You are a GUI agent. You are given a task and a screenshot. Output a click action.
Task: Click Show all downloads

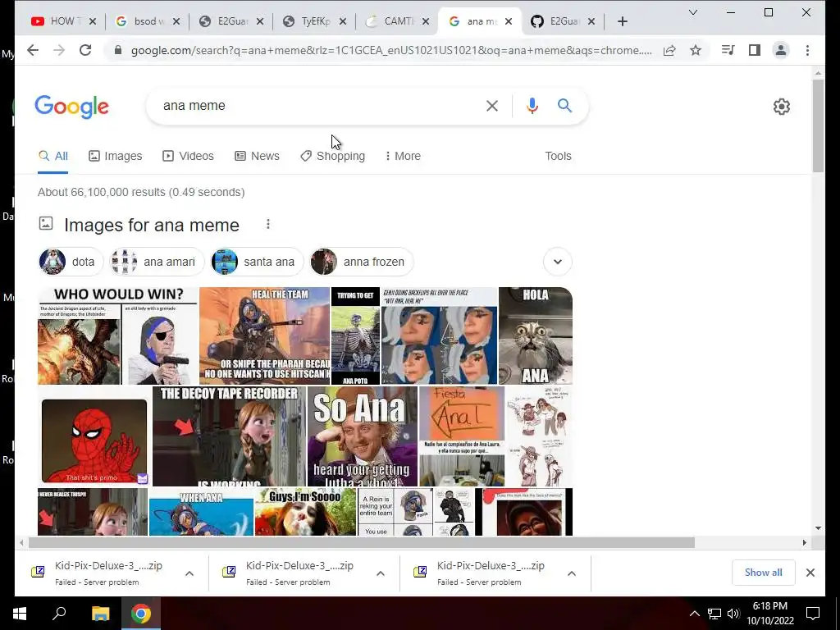click(764, 573)
